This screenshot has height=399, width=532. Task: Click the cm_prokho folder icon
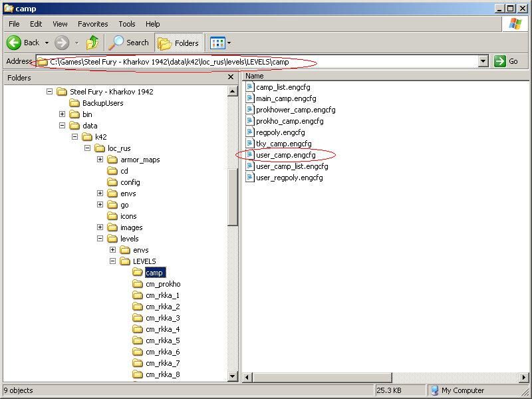[x=138, y=284]
